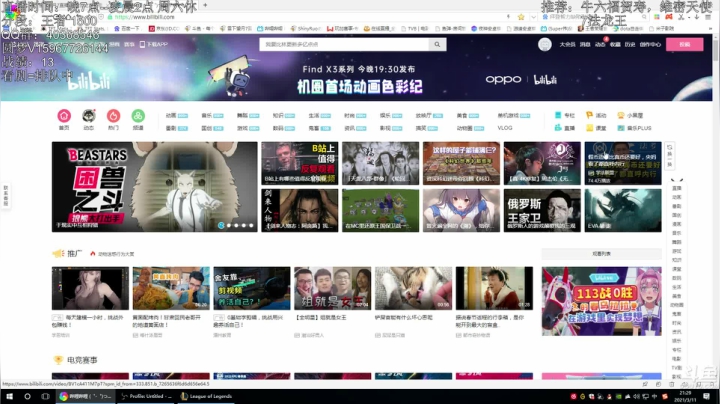Select the first carousel indicator dot
This screenshot has height=404, width=720.
[221, 225]
